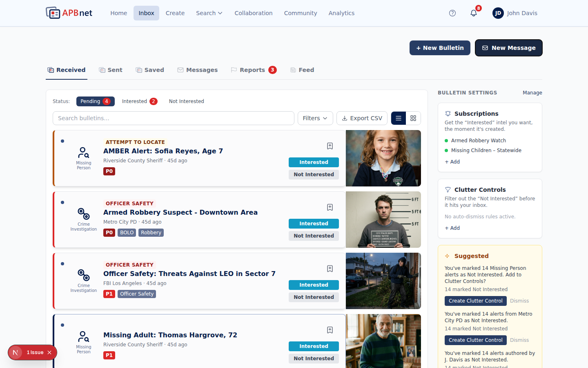Open the Filters dropdown

point(315,118)
